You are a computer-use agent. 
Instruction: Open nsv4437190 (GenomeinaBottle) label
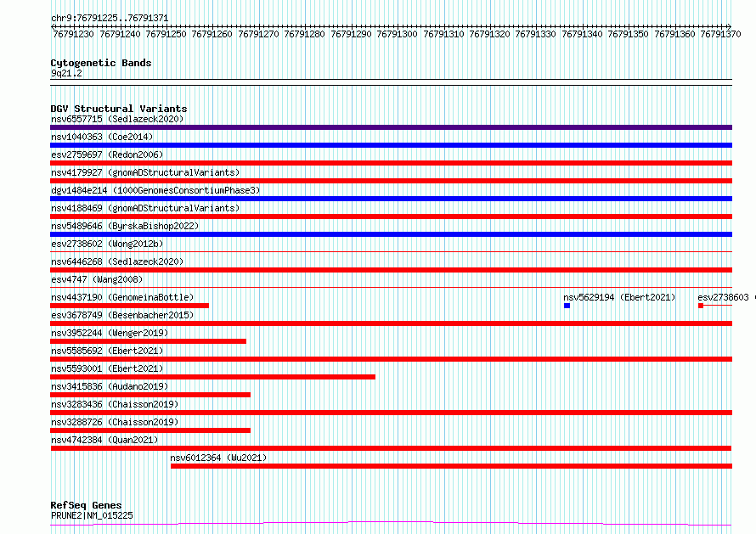(122, 297)
